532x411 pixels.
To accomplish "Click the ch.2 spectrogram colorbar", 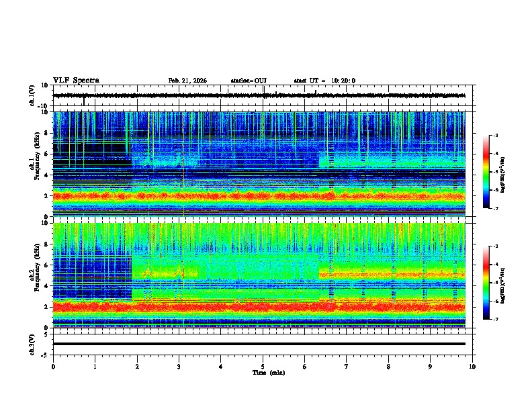I will click(x=486, y=283).
